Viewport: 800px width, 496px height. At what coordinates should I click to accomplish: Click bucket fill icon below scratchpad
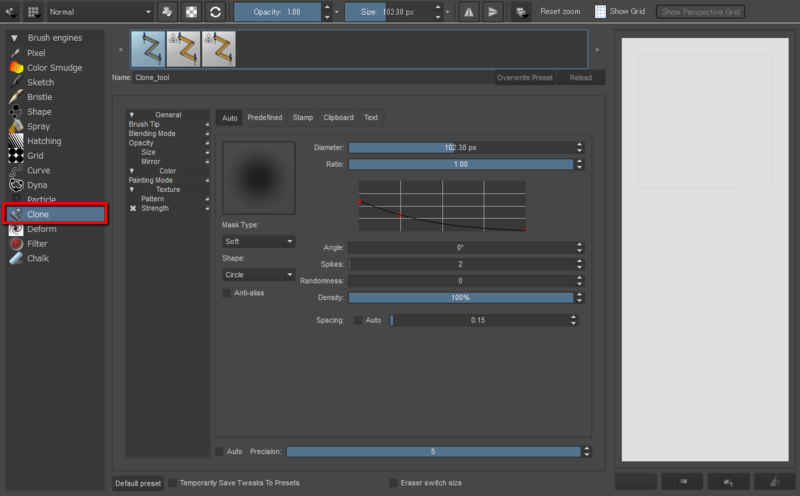728,481
